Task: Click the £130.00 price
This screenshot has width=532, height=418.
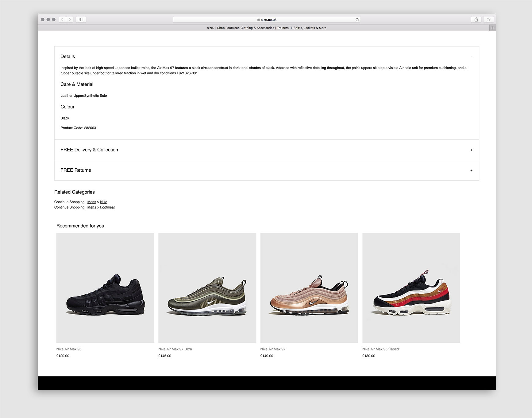Action: click(x=368, y=356)
